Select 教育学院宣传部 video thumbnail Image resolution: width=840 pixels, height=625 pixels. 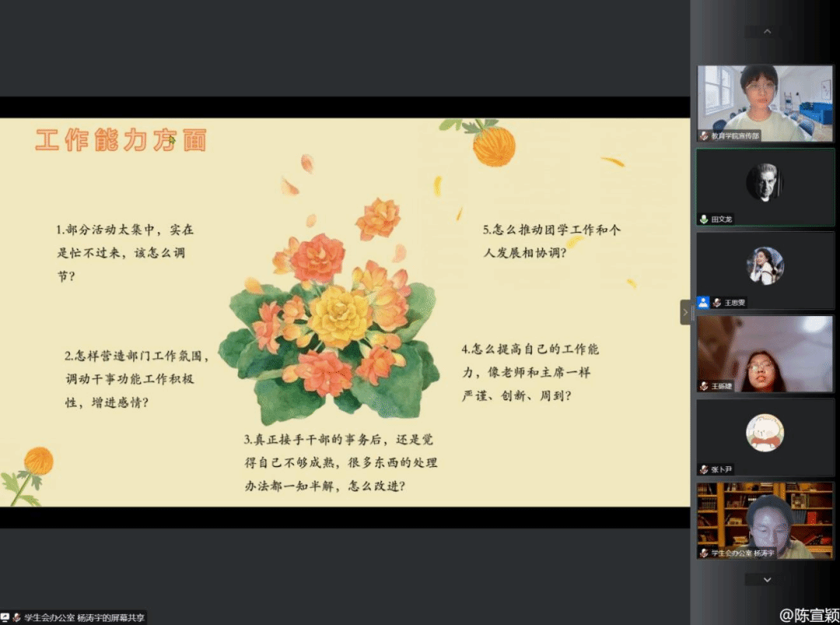765,103
